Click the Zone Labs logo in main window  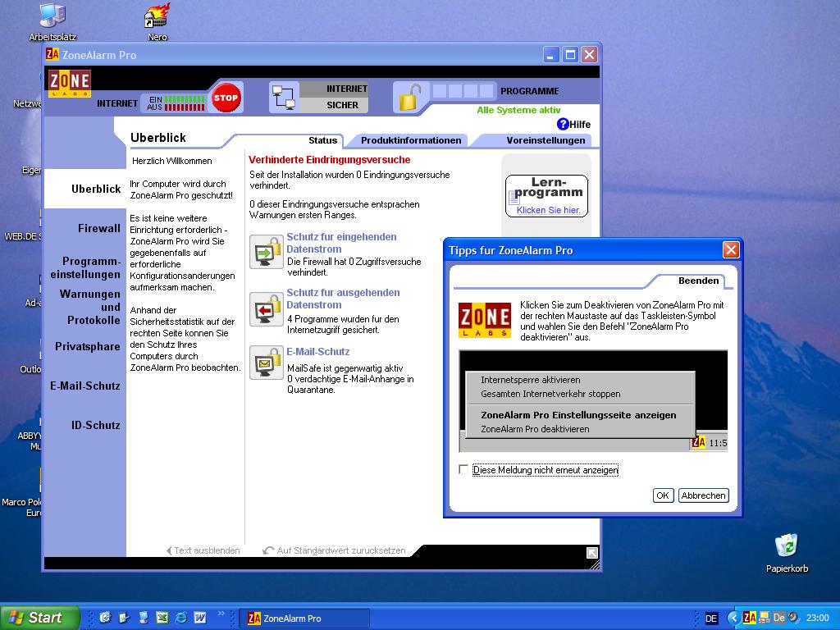(x=70, y=83)
